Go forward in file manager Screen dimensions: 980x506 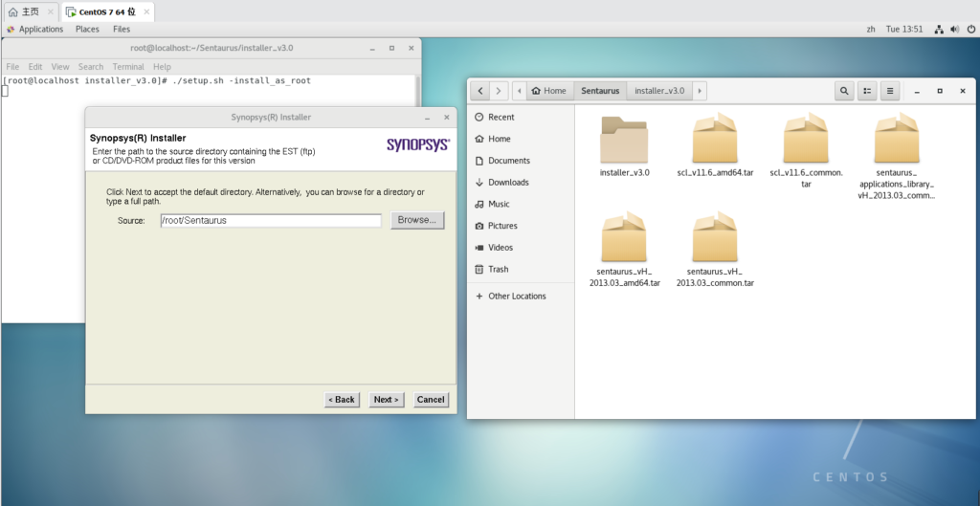(498, 91)
